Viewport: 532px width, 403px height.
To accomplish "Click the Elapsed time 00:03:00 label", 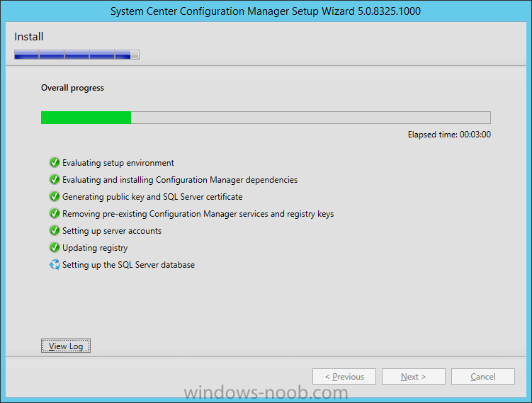I will [x=449, y=135].
